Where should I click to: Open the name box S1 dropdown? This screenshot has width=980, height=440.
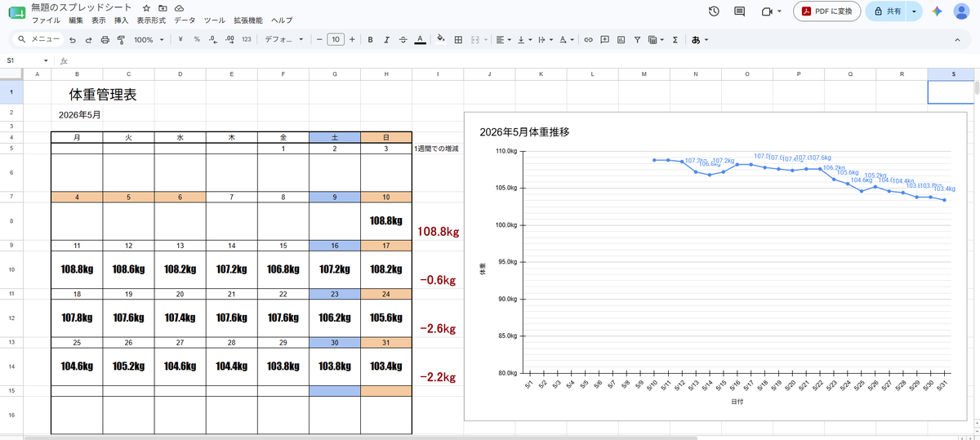[x=46, y=60]
